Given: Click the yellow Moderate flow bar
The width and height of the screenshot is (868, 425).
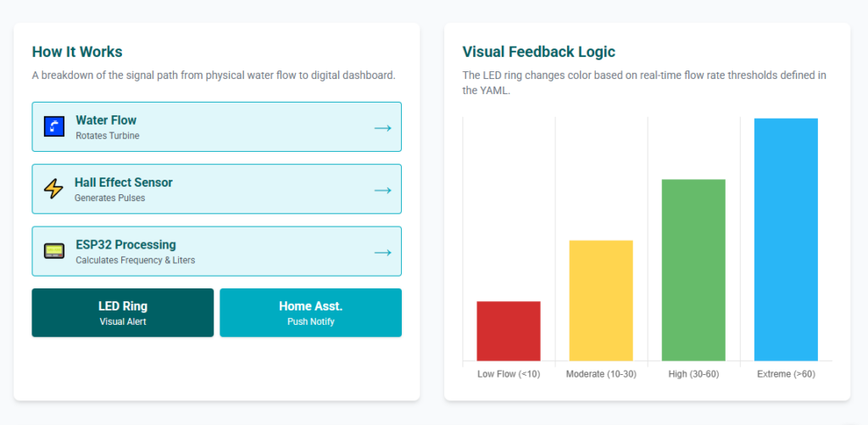Looking at the screenshot, I should [x=601, y=300].
